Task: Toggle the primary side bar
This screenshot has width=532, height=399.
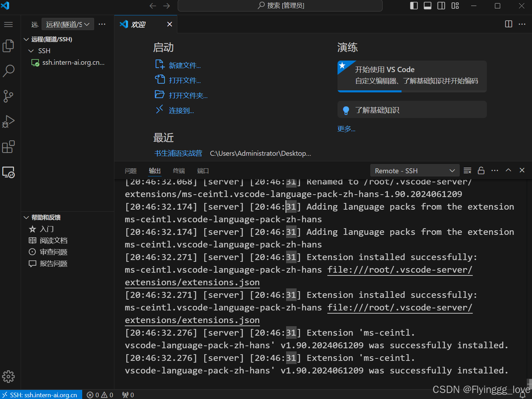Action: [414, 6]
